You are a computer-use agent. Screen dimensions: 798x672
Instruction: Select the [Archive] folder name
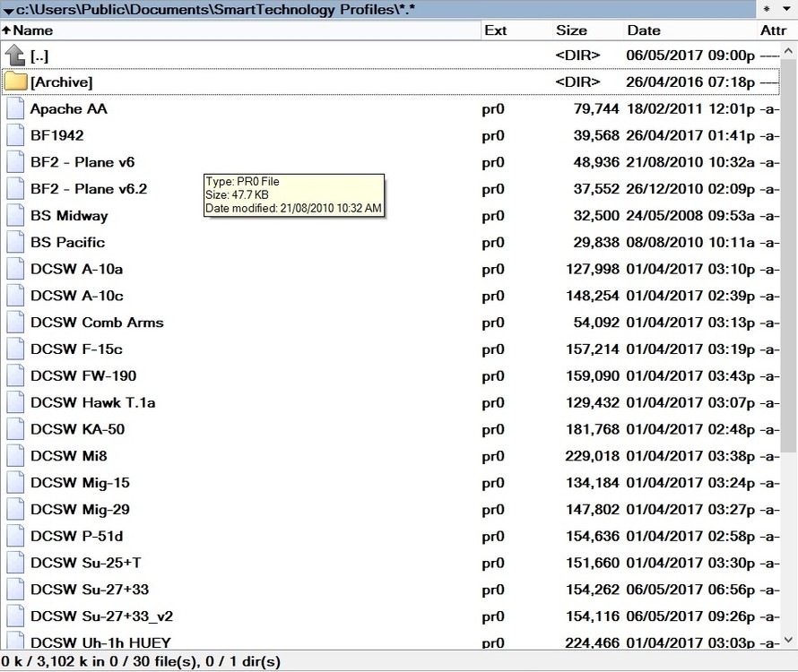pos(62,82)
